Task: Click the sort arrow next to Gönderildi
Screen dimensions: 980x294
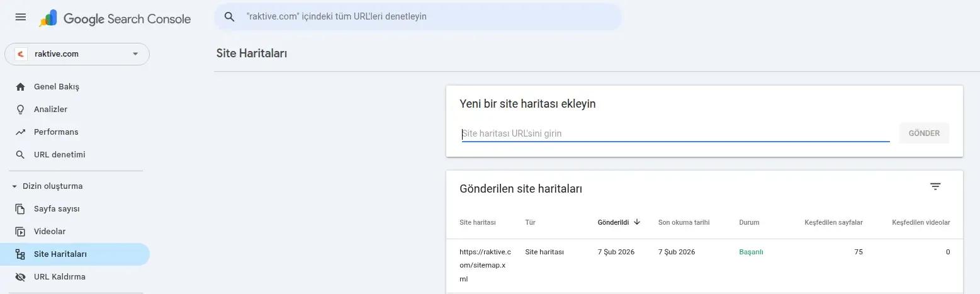Action: (637, 222)
